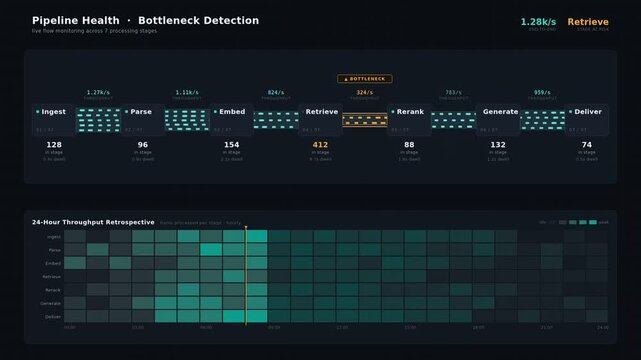
Task: Click the status dot beside Rerank
Action: click(x=393, y=112)
